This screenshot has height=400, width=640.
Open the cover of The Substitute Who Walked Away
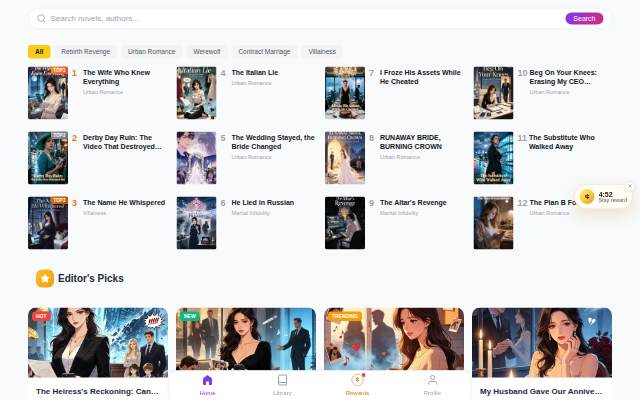493,158
